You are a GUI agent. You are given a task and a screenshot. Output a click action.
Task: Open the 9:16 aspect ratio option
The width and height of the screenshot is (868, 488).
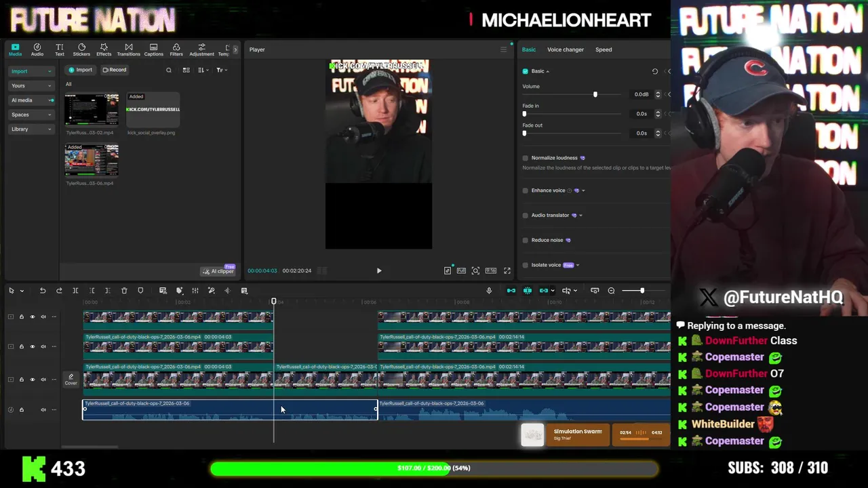pyautogui.click(x=490, y=270)
